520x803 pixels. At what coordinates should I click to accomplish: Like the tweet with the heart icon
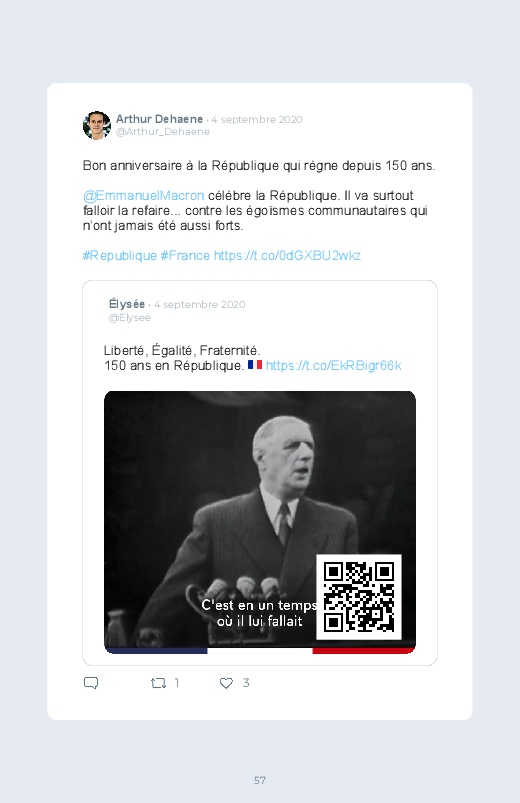226,683
